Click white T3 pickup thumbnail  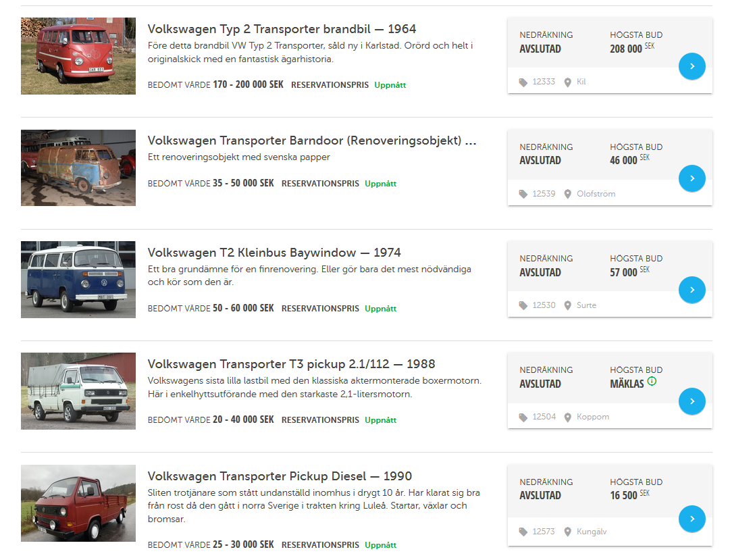78,391
